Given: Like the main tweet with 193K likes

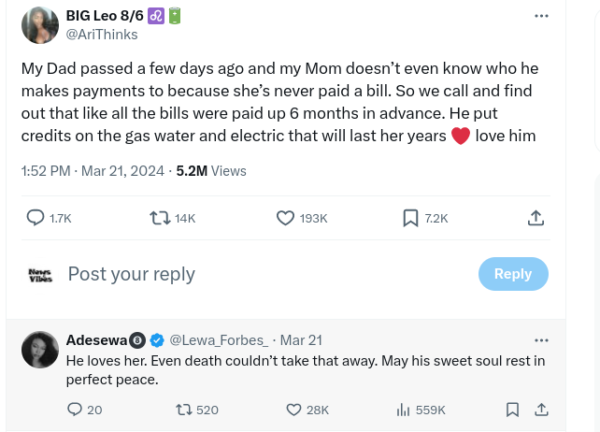Looking at the screenshot, I should pyautogui.click(x=284, y=218).
